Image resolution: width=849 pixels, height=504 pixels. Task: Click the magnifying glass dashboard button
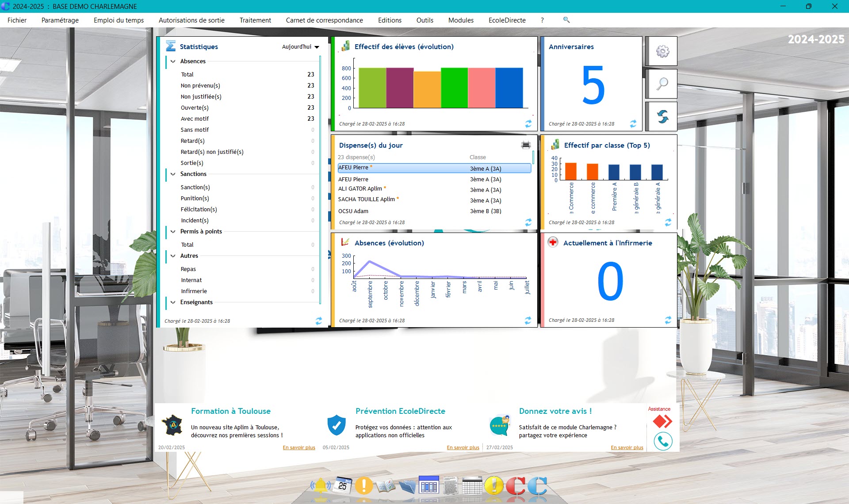(x=662, y=84)
